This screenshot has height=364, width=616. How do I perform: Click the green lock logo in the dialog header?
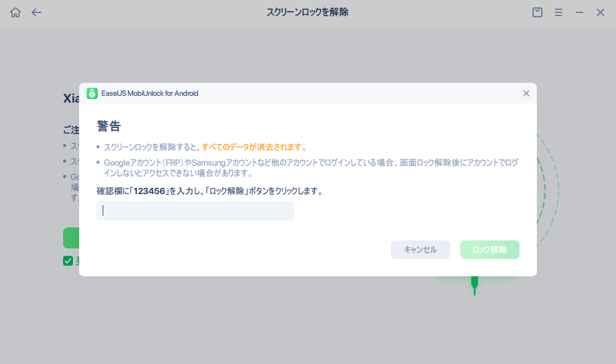[x=92, y=93]
